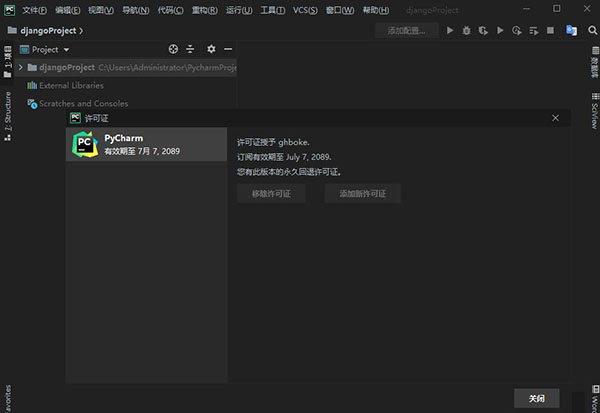The image size is (600, 413).
Task: Expand the djangoProject tree node
Action: (x=21, y=67)
